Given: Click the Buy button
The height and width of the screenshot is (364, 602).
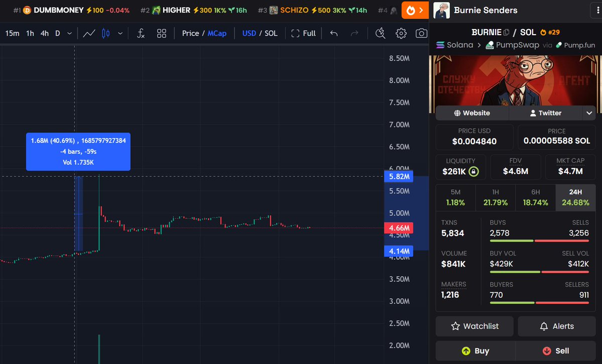Looking at the screenshot, I should tap(475, 351).
